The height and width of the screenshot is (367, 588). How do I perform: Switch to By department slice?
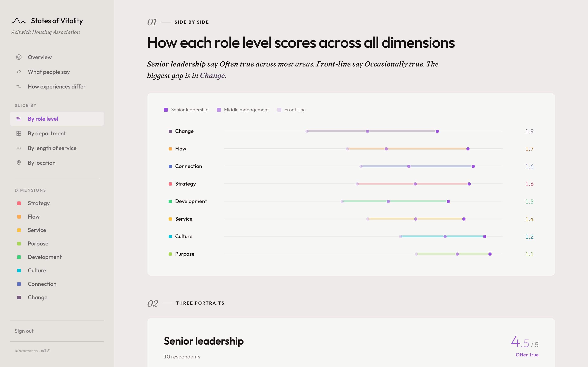tap(47, 134)
